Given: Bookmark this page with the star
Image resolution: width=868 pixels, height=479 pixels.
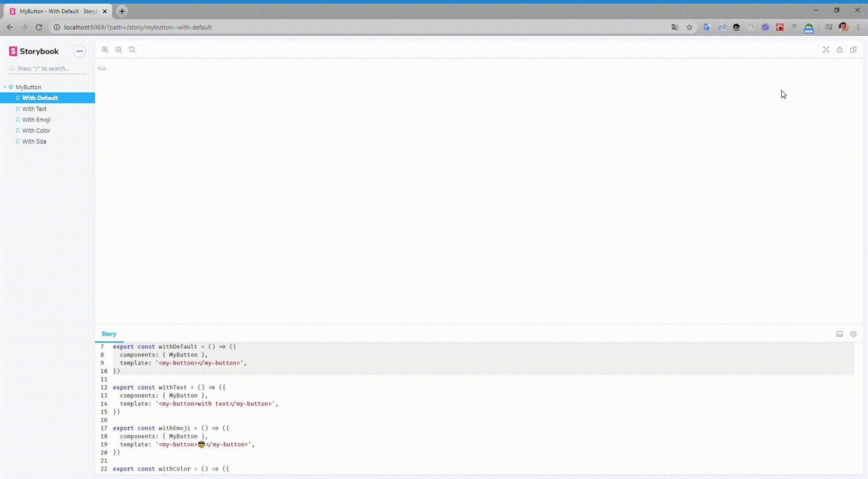Looking at the screenshot, I should coord(689,27).
